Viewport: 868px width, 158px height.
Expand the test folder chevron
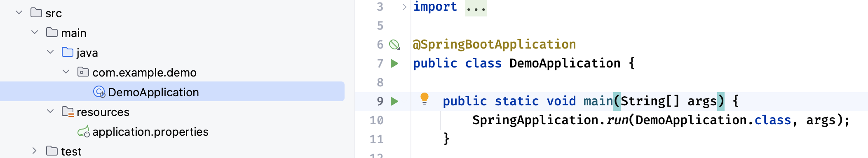click(35, 151)
